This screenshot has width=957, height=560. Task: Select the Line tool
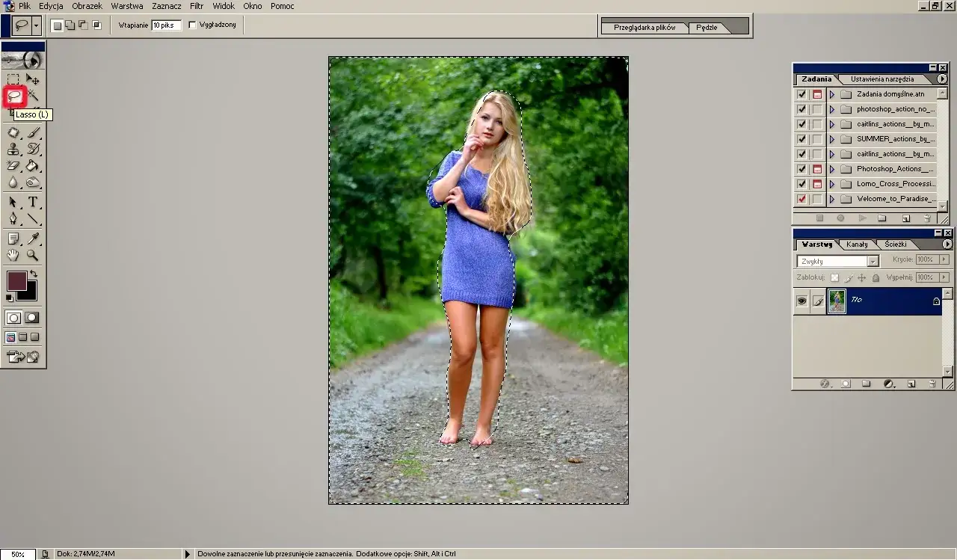[33, 219]
